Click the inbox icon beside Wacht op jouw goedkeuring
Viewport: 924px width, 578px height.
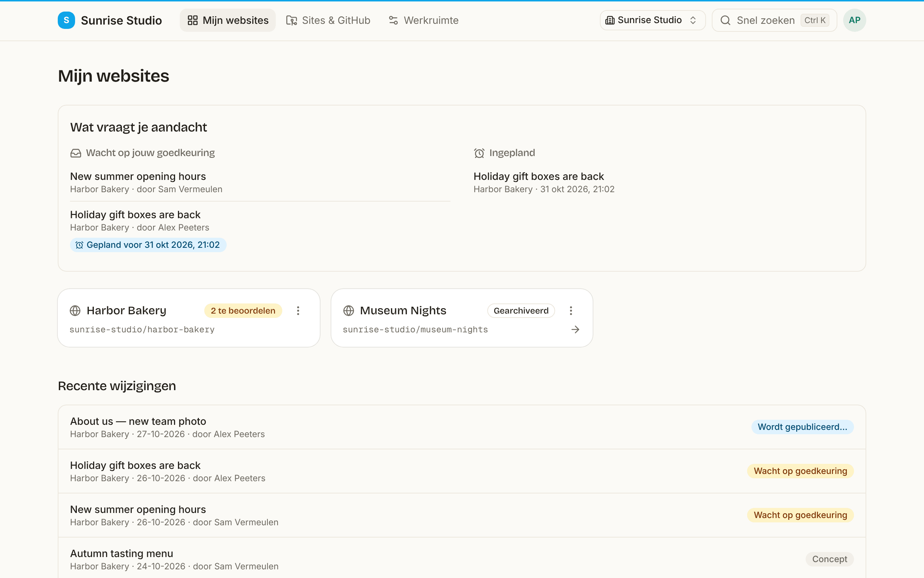coord(75,153)
